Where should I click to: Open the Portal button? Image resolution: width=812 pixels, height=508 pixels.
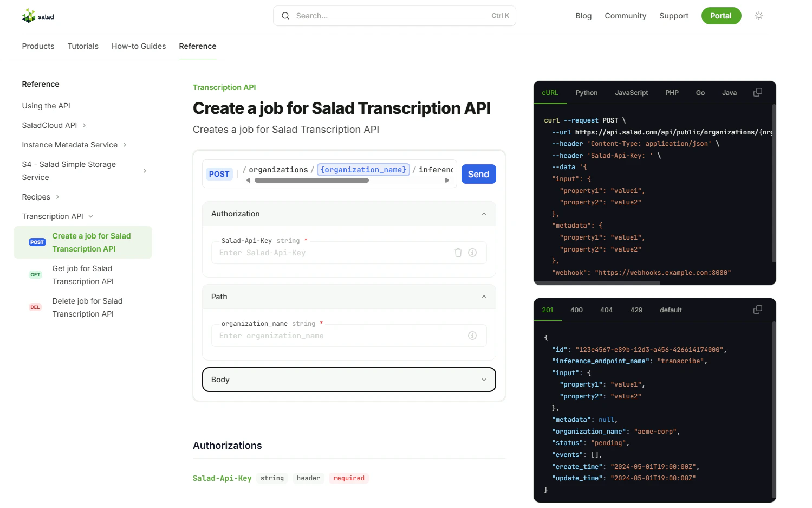(721, 16)
